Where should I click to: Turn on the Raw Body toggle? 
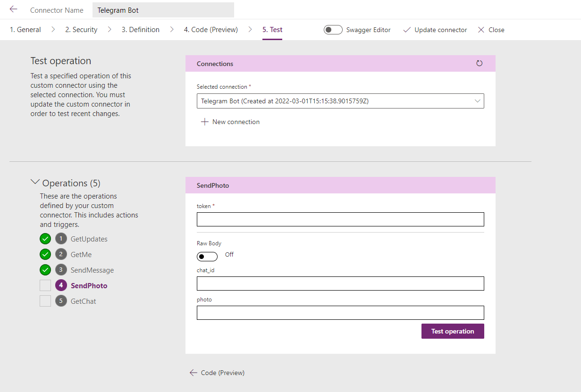tap(207, 257)
